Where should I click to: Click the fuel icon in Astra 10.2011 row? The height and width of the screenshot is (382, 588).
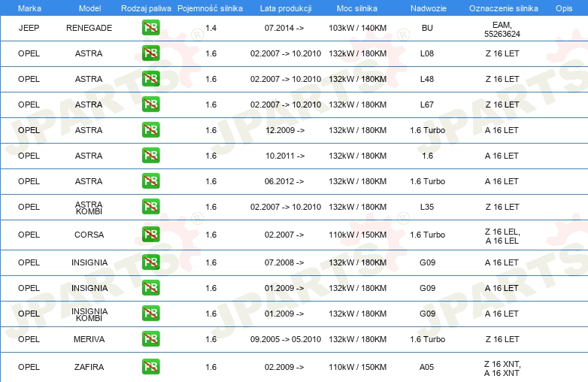coord(150,156)
